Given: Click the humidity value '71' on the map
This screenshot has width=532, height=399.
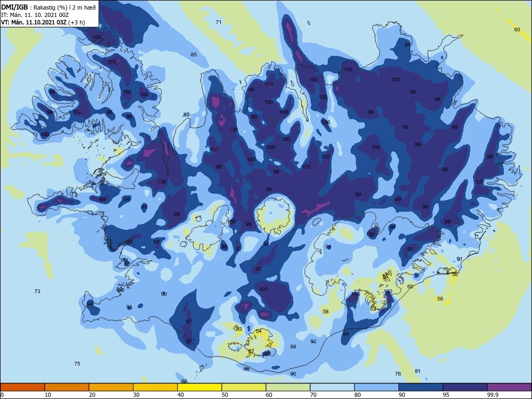Looking at the screenshot, I should click(x=219, y=22).
